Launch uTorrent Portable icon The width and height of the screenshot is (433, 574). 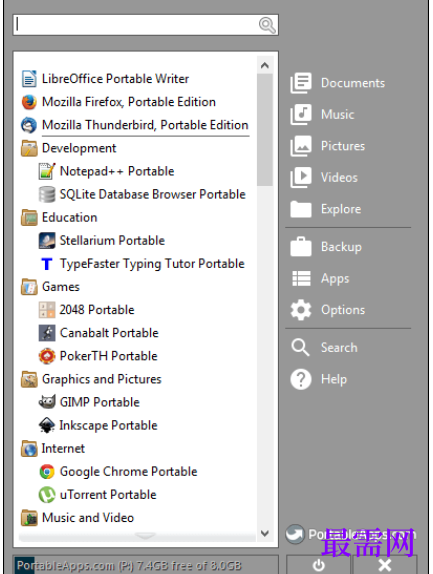click(47, 495)
